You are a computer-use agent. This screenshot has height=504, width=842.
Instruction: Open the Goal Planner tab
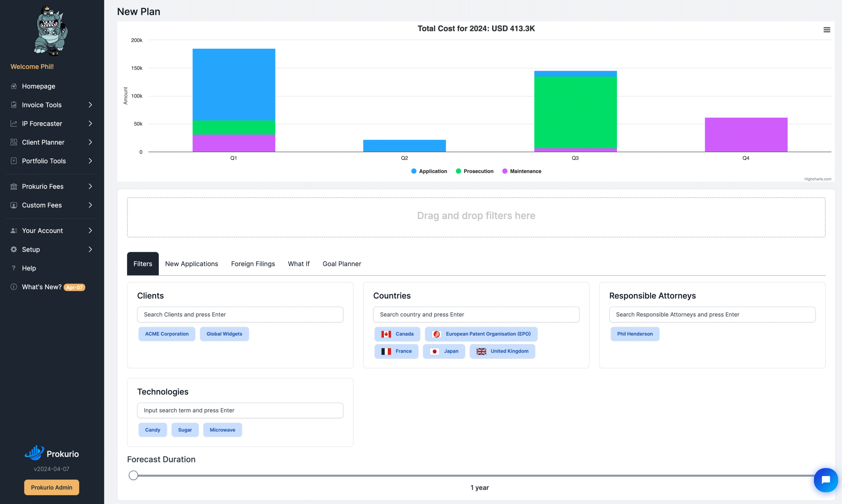coord(342,264)
